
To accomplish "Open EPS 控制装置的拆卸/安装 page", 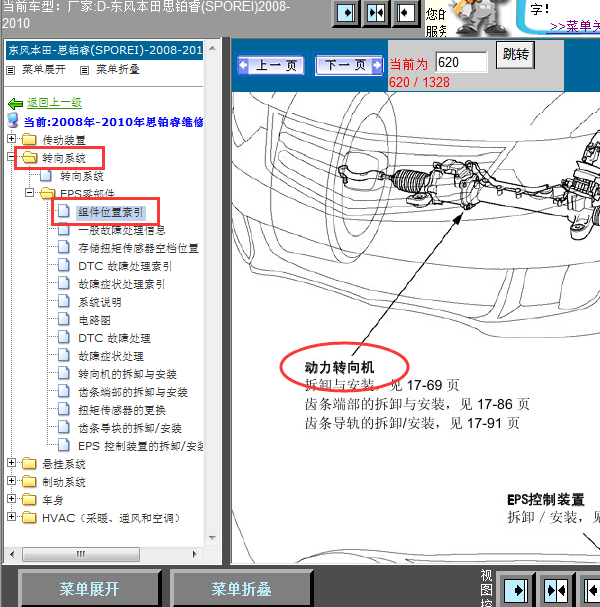I will click(141, 446).
